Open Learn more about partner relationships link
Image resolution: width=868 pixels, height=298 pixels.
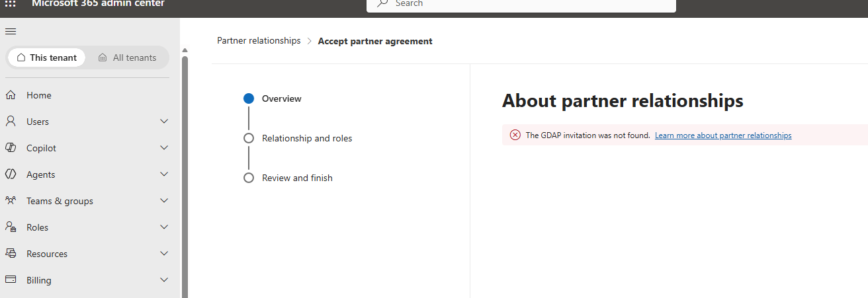tap(723, 135)
